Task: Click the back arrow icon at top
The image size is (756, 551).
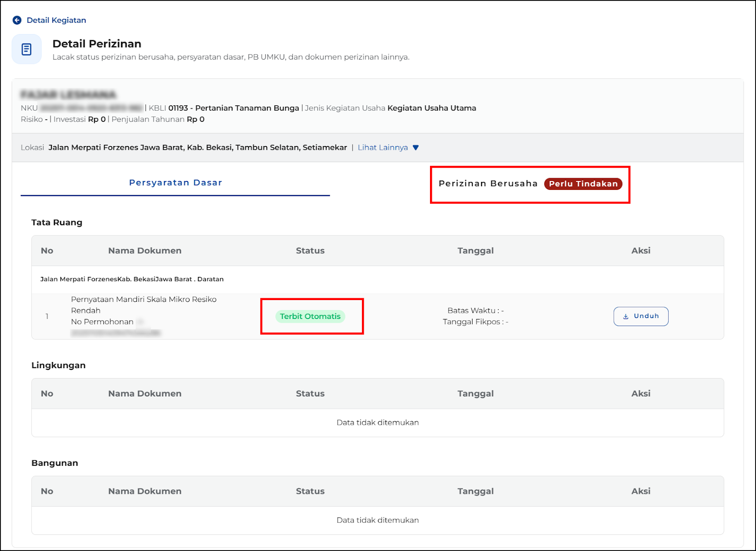Action: [17, 20]
